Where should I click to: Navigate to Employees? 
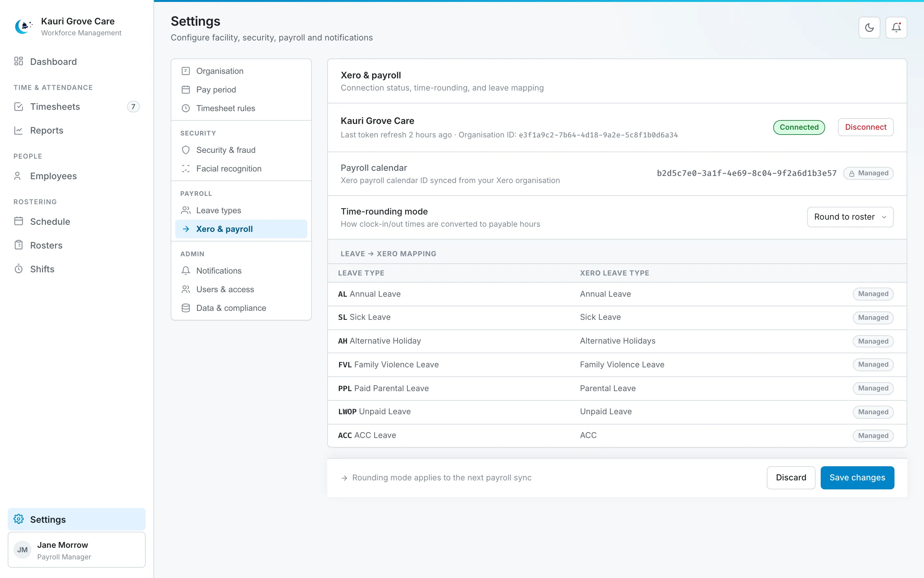click(76, 176)
